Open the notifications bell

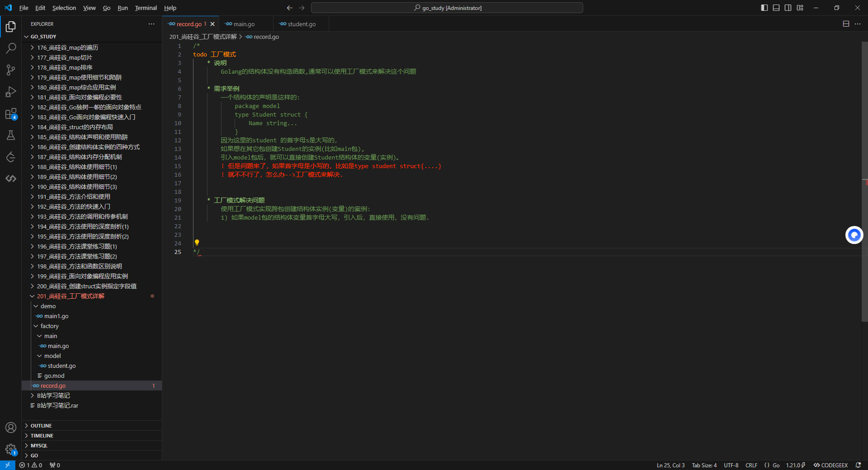pos(858,465)
